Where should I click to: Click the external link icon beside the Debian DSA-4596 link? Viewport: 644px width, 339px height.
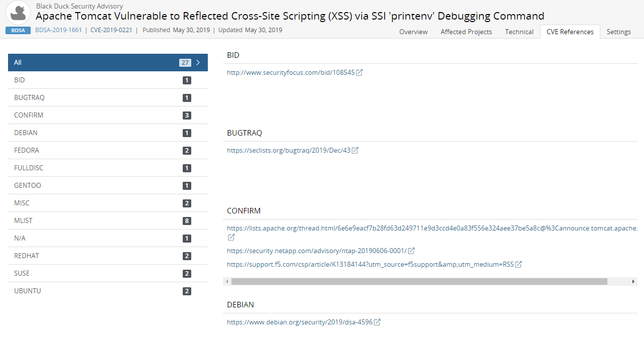377,322
